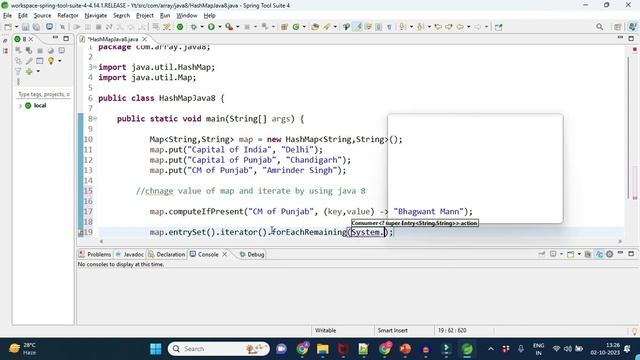
Task: Click the taskbar Search box
Action: (x=219, y=349)
